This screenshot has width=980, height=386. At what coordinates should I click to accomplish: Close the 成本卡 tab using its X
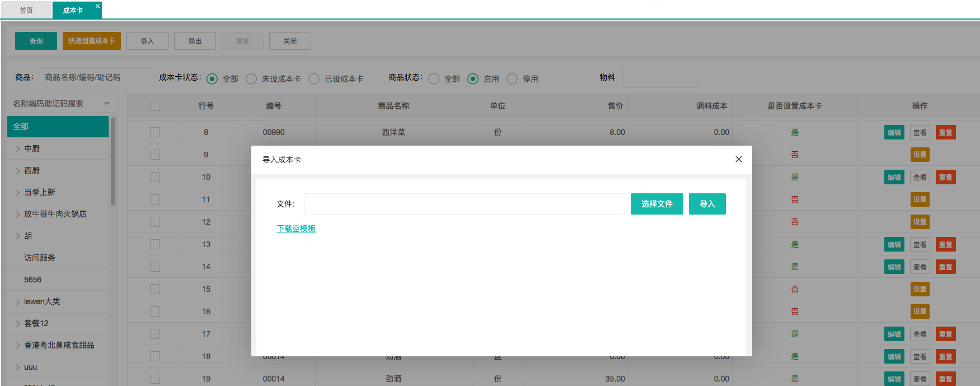coord(97,6)
